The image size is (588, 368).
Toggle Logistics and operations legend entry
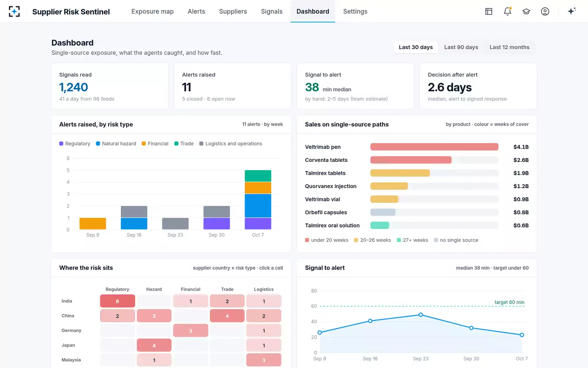(x=231, y=144)
